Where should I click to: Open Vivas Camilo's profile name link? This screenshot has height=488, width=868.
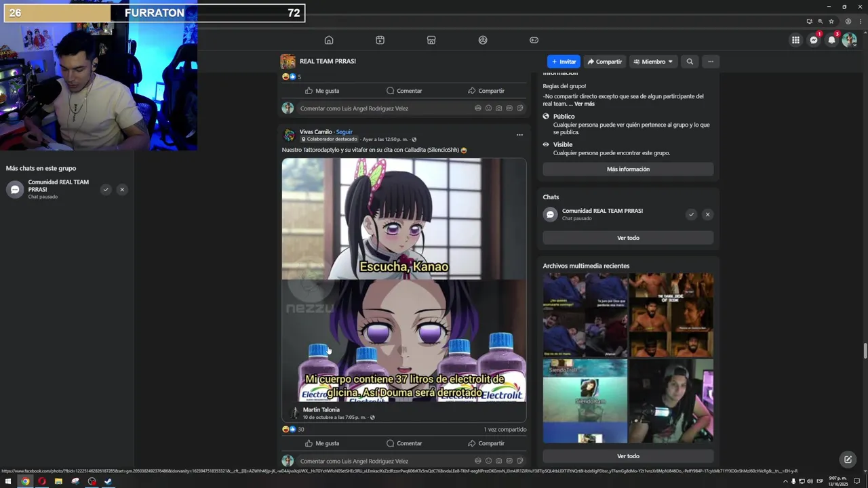coord(316,132)
